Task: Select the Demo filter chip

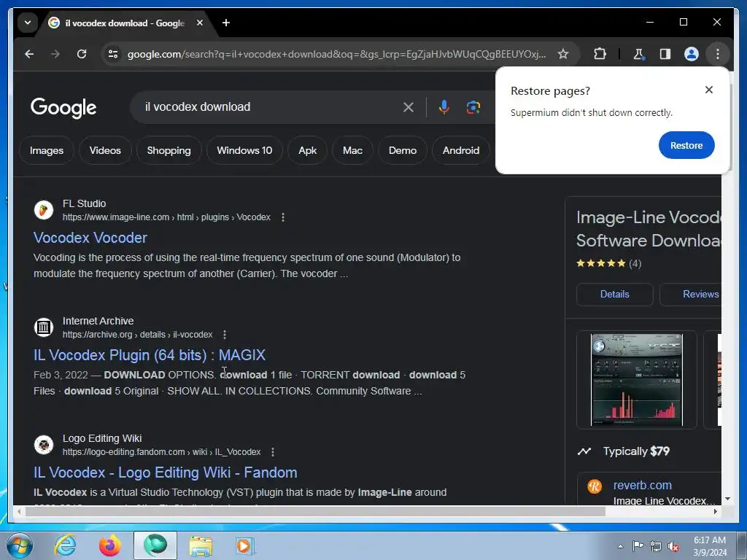Action: tap(403, 150)
